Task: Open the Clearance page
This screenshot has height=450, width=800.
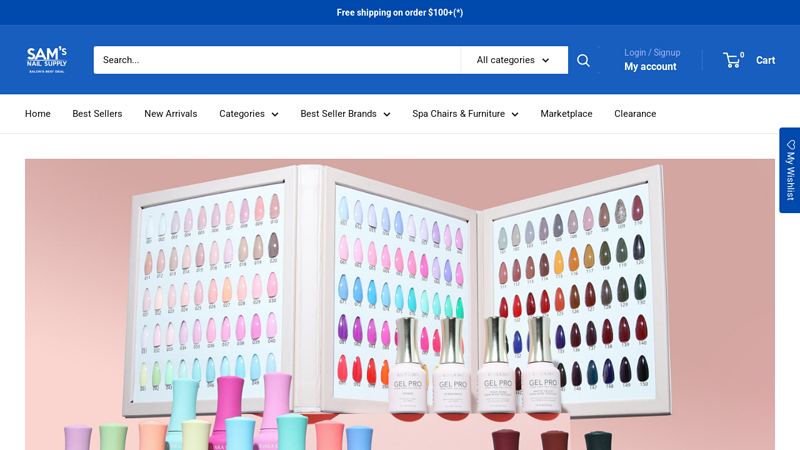Action: [635, 114]
